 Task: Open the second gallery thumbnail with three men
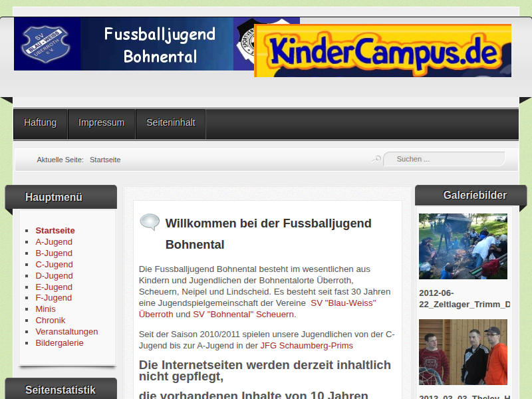(x=463, y=352)
